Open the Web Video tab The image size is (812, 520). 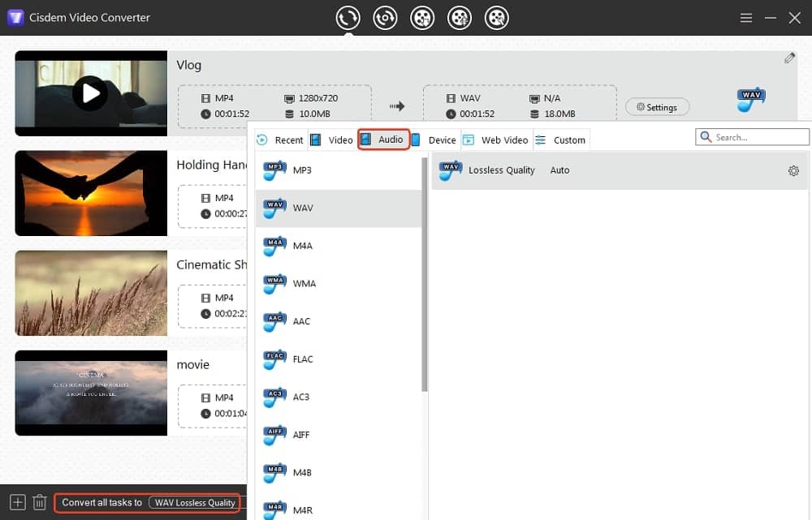496,140
